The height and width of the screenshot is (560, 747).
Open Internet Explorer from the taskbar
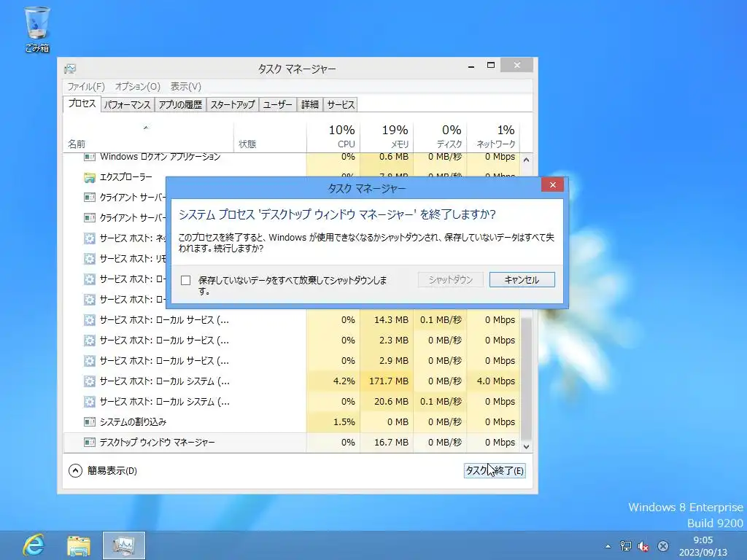34,545
